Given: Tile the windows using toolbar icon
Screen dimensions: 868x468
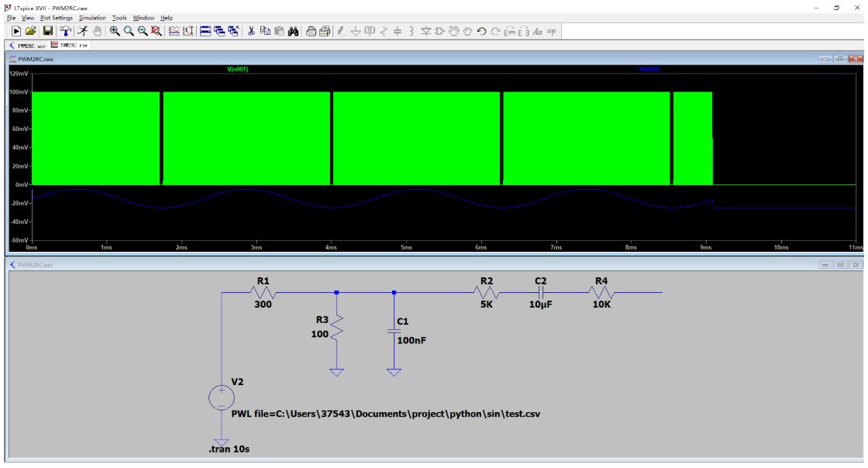Looking at the screenshot, I should tap(205, 31).
